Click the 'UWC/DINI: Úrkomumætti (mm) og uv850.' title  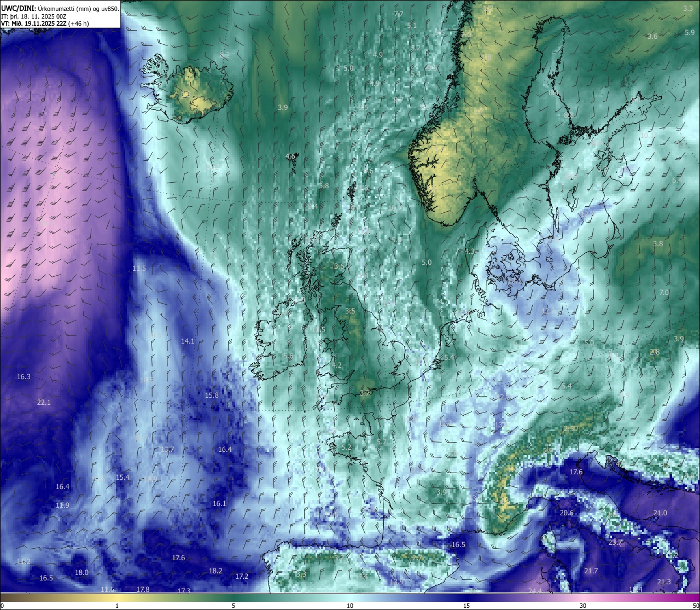pos(60,8)
